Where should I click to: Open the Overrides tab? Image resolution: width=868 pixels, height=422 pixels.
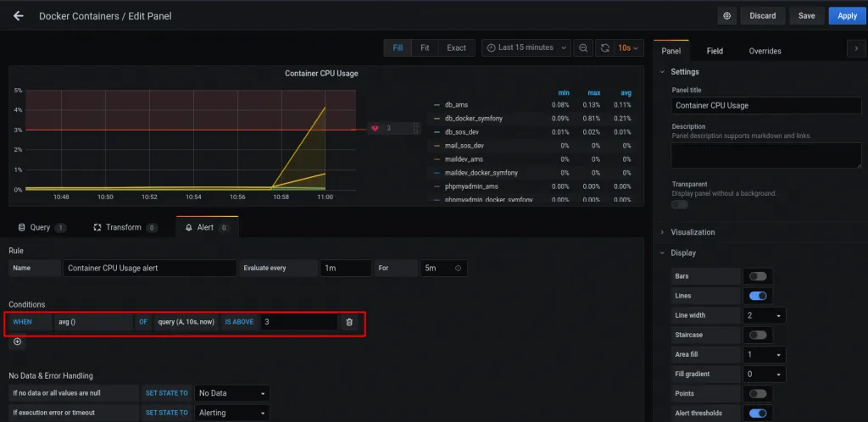point(765,51)
